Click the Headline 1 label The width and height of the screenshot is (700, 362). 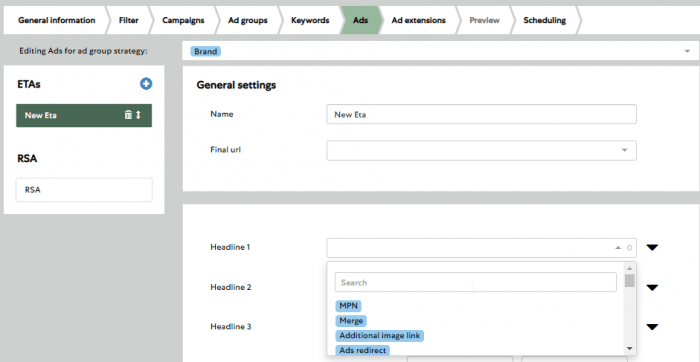point(230,247)
